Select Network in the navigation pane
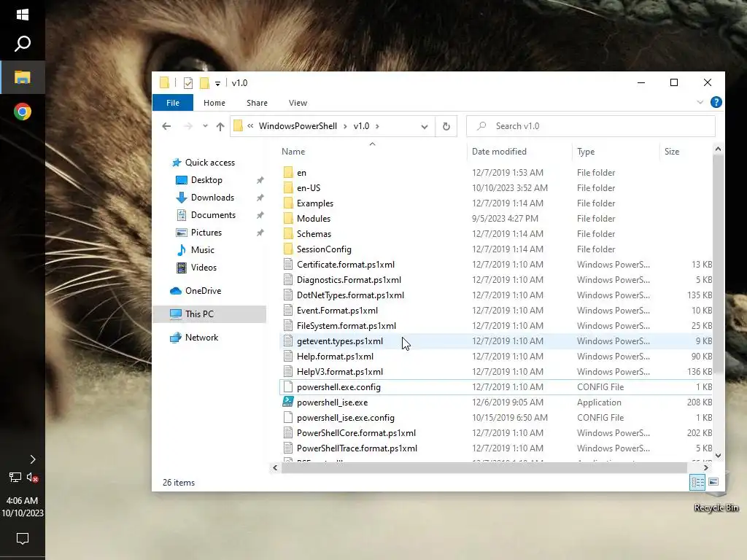The image size is (747, 560). (201, 338)
